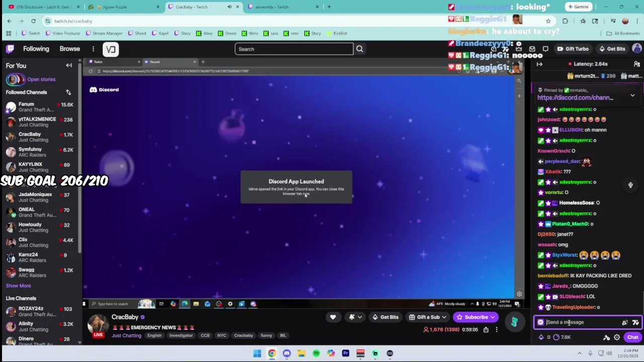
Task: Switch to the Jigsaw Puzzle tab
Action: point(123,7)
